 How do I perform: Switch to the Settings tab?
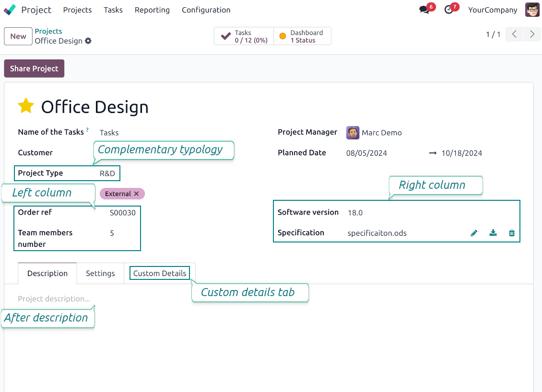point(100,274)
